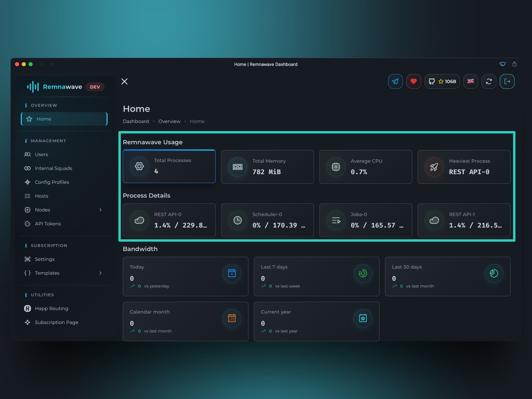Image resolution: width=532 pixels, height=399 pixels.
Task: Click the logout icon button
Action: pyautogui.click(x=507, y=81)
